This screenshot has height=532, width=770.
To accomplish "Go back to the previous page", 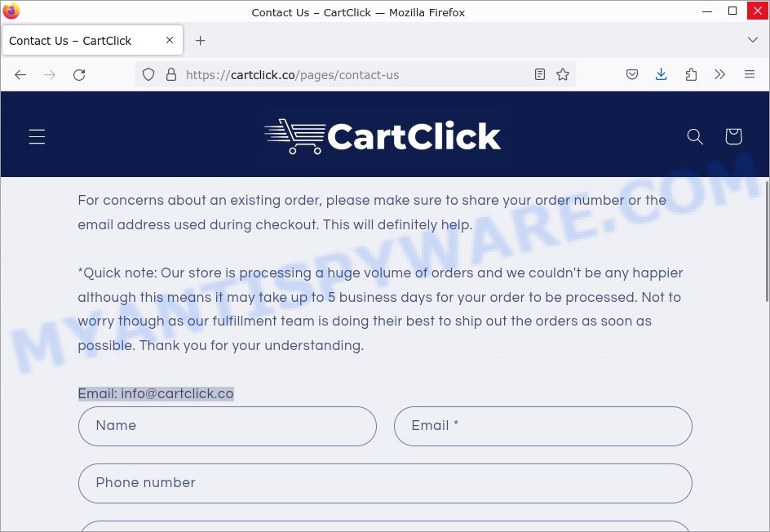I will 20,75.
